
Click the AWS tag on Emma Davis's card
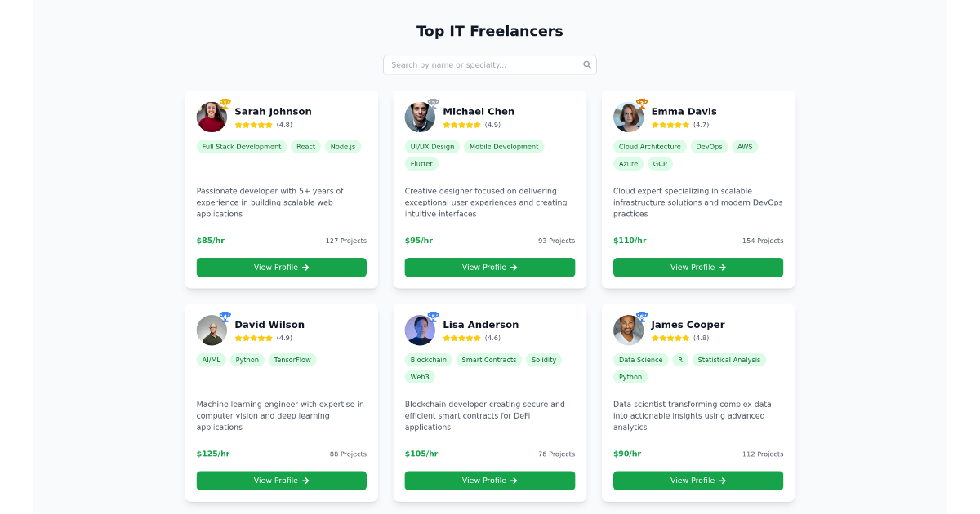pyautogui.click(x=745, y=147)
